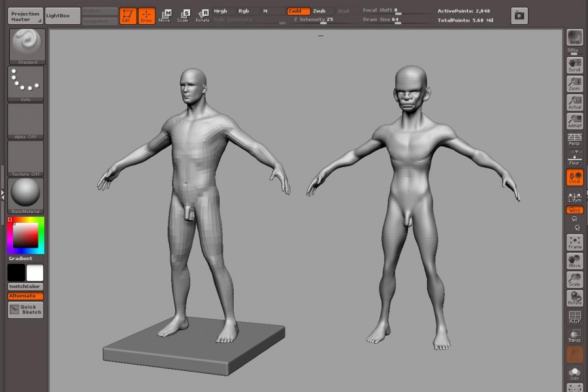588x392 pixels.
Task: Click the Frame icon in right shelf
Action: coord(574,242)
